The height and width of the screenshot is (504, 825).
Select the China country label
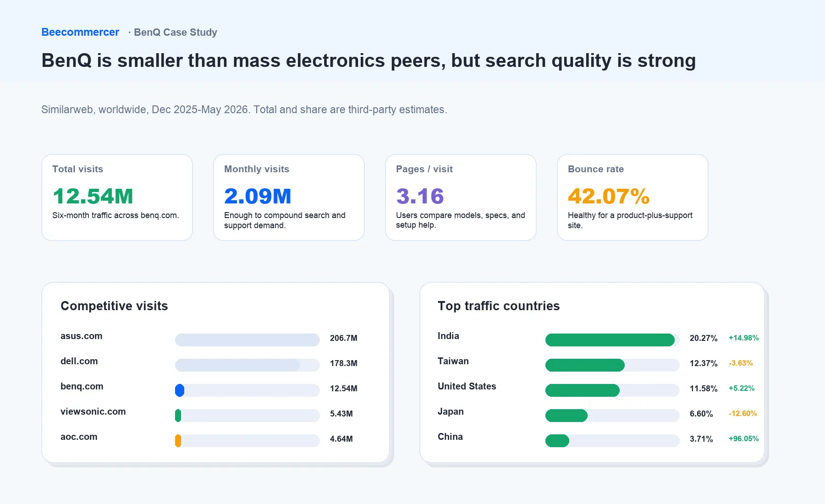450,437
